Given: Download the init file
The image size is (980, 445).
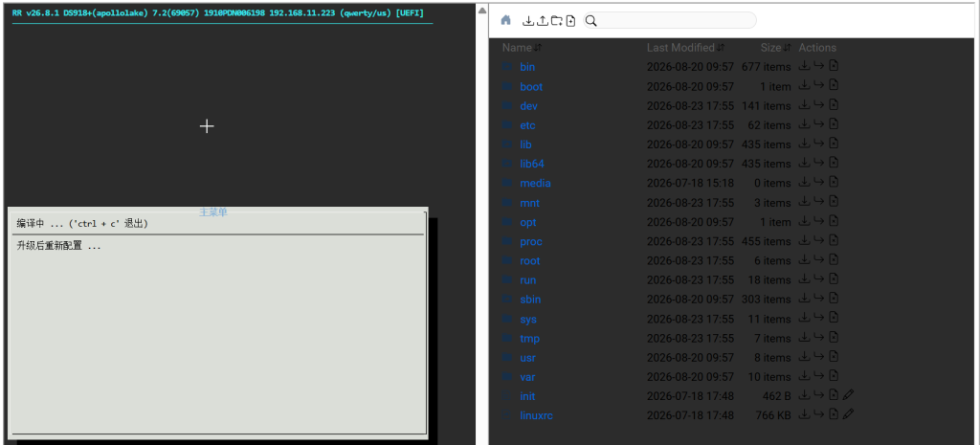Looking at the screenshot, I should tap(805, 395).
